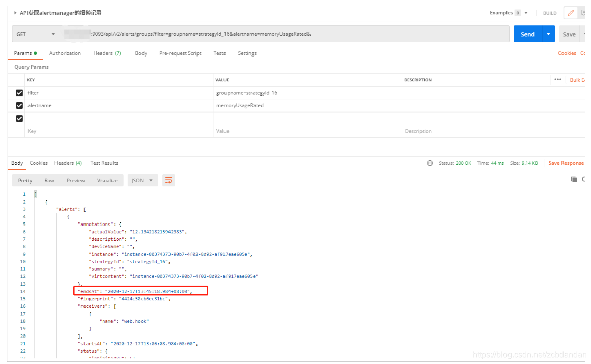This screenshot has height=364, width=591.
Task: Click the edit pencil icon
Action: (571, 13)
